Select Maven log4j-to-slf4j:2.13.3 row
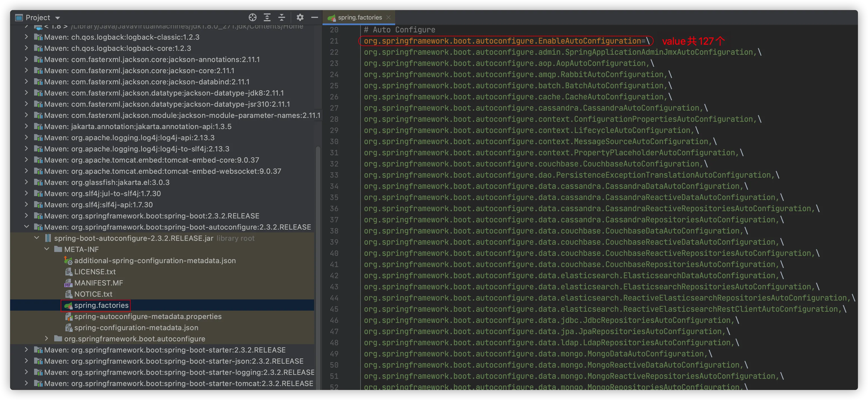The image size is (868, 400). point(162,149)
